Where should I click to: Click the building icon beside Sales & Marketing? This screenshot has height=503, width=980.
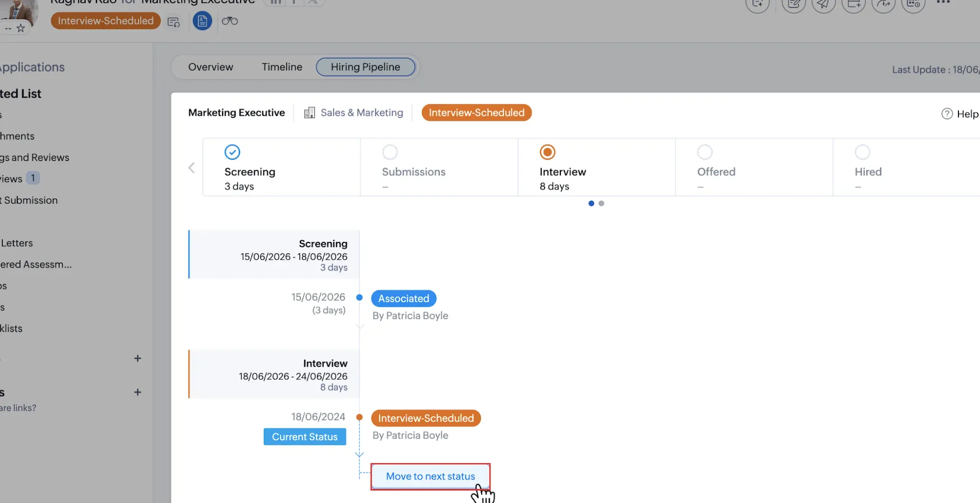[309, 113]
